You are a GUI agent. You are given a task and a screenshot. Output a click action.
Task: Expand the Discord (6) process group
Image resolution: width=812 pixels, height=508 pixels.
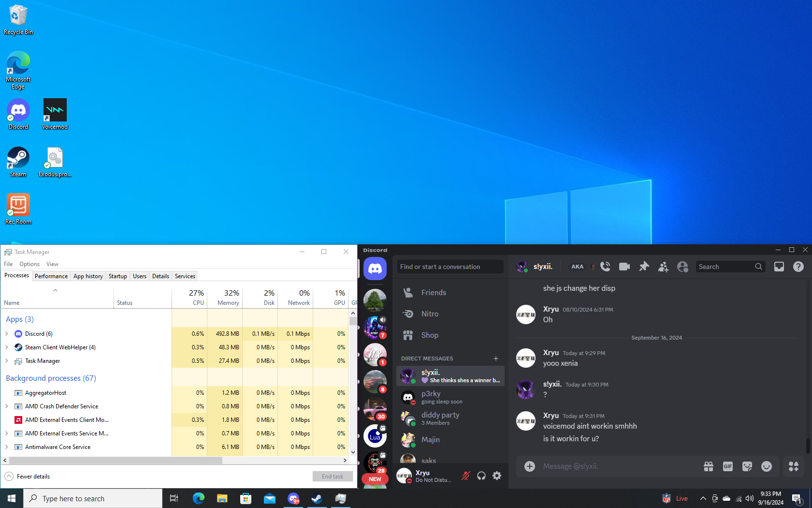click(7, 334)
